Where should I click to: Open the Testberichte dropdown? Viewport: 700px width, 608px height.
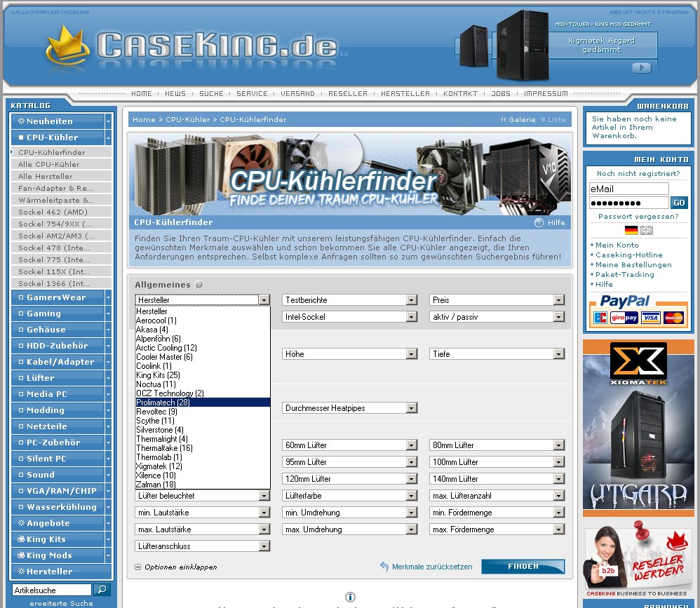coord(349,300)
